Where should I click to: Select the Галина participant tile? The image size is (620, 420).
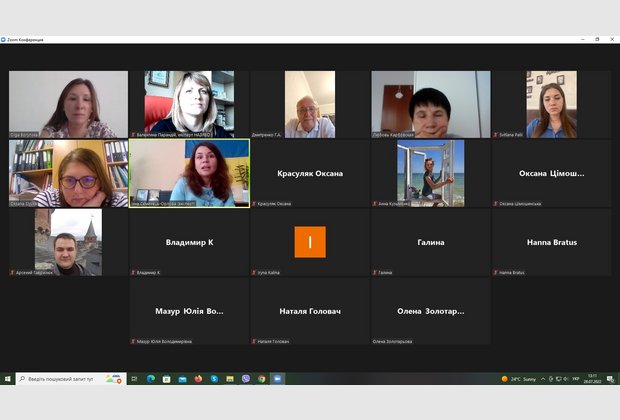(431, 242)
